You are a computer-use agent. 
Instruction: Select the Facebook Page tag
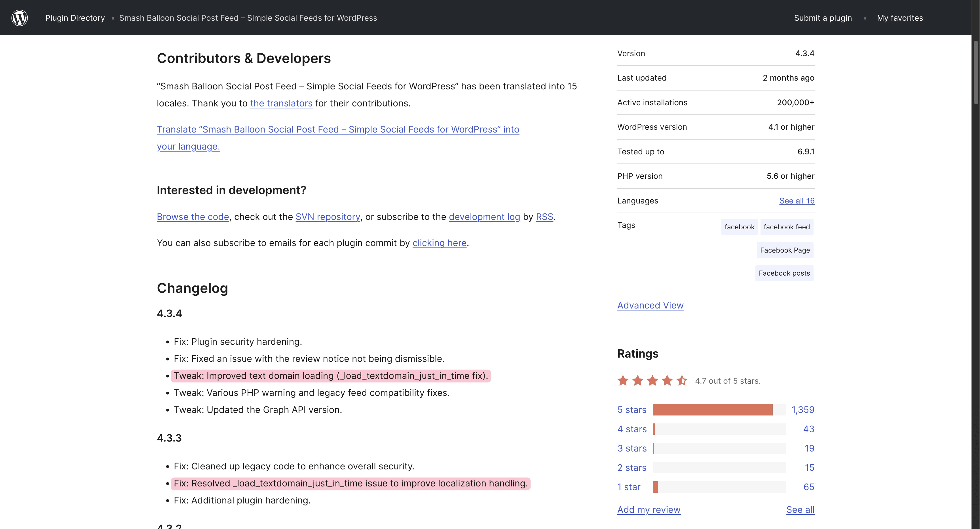click(785, 250)
